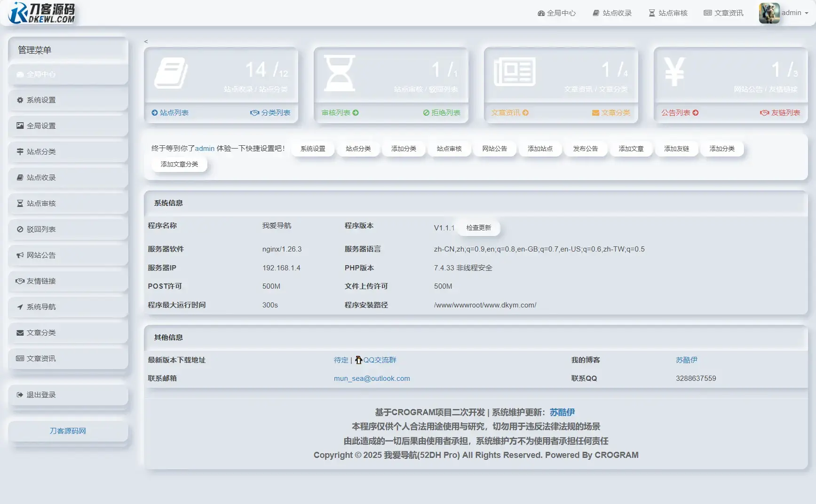Open 文章资讯 in the sidebar
Screen dimensions: 816x504
(68, 359)
